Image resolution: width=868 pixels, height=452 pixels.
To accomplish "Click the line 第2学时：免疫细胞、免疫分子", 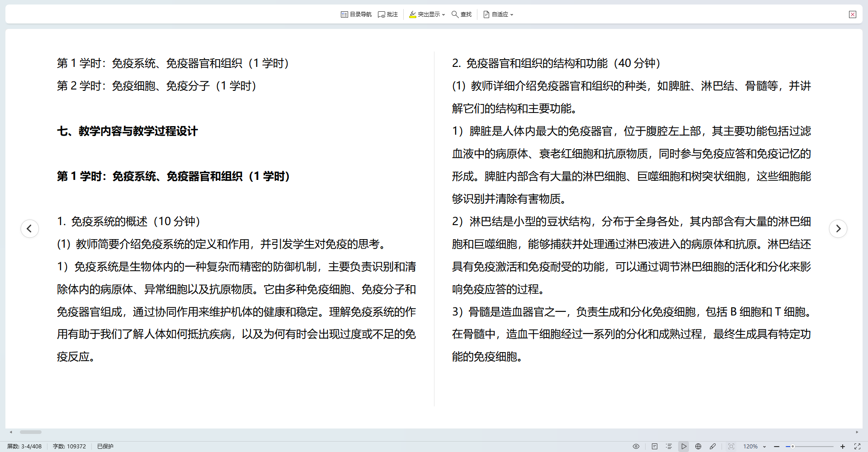I will tap(157, 86).
